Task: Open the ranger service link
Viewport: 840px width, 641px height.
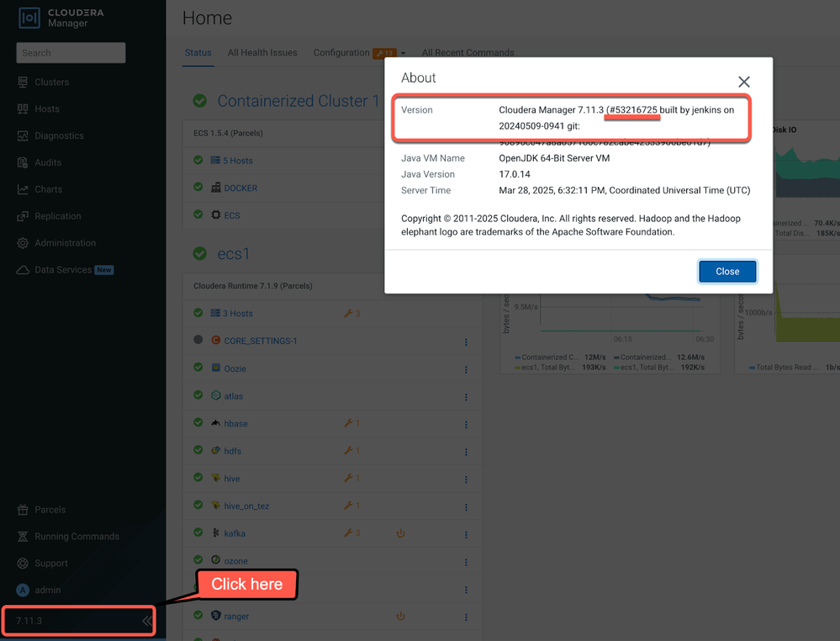Action: point(236,616)
